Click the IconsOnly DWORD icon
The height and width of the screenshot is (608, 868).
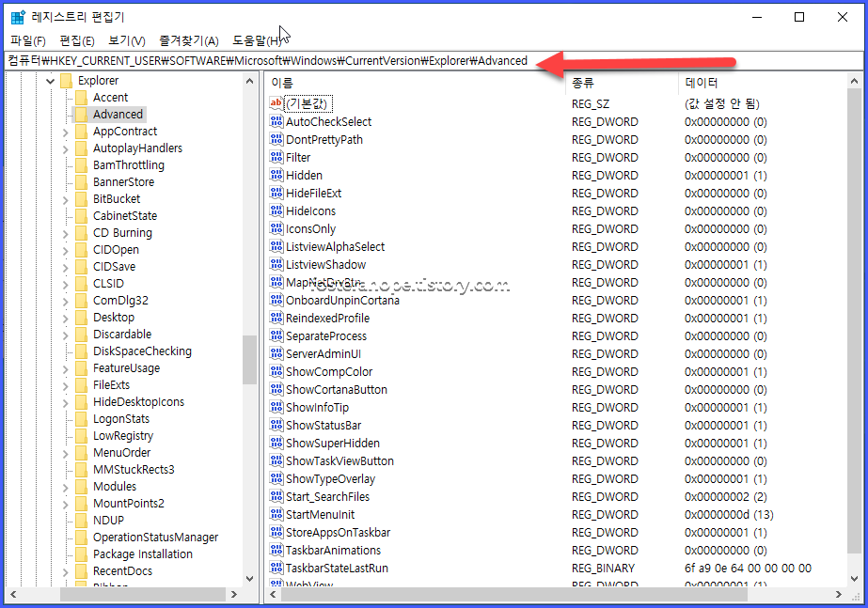pos(276,228)
